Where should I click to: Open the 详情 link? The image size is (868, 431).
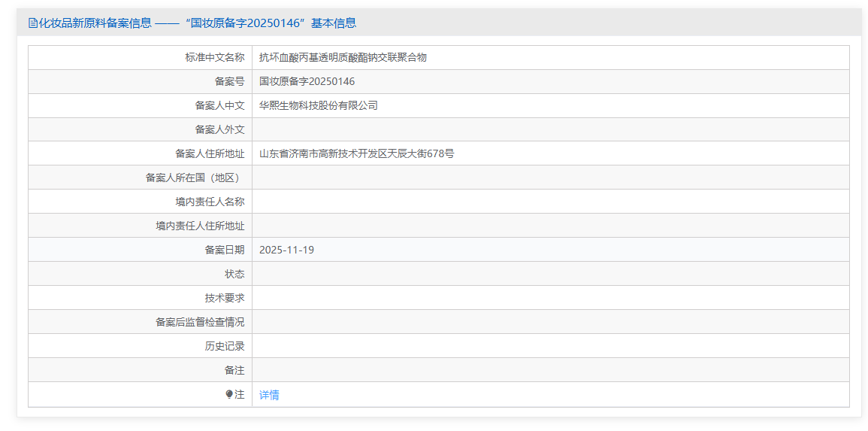tap(269, 395)
